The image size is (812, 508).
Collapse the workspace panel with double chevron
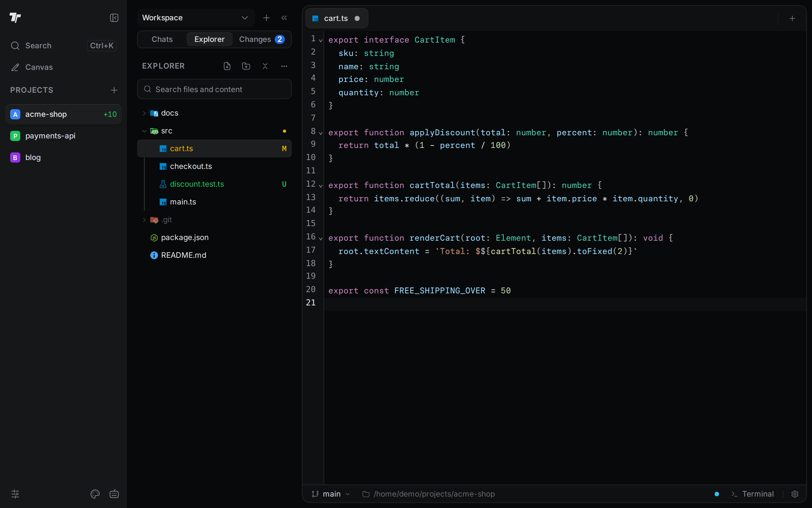284,18
